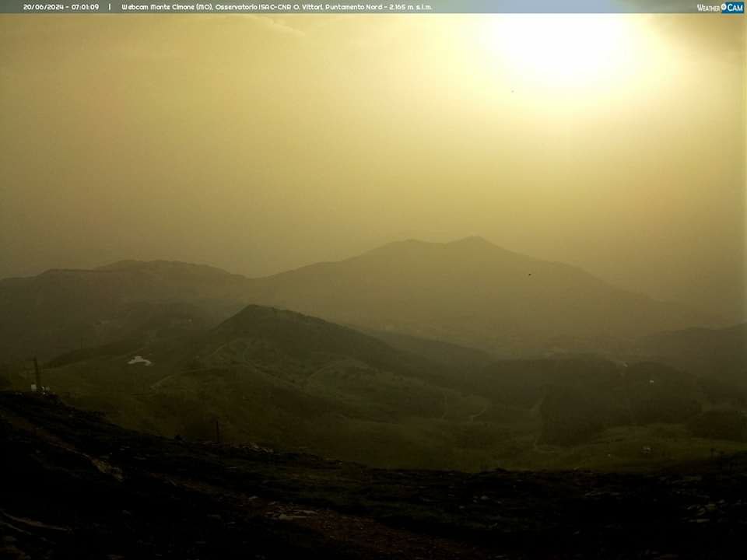This screenshot has height=560, width=747.
Task: Click the summit of the tallest distant mountain
Action: coord(472,240)
